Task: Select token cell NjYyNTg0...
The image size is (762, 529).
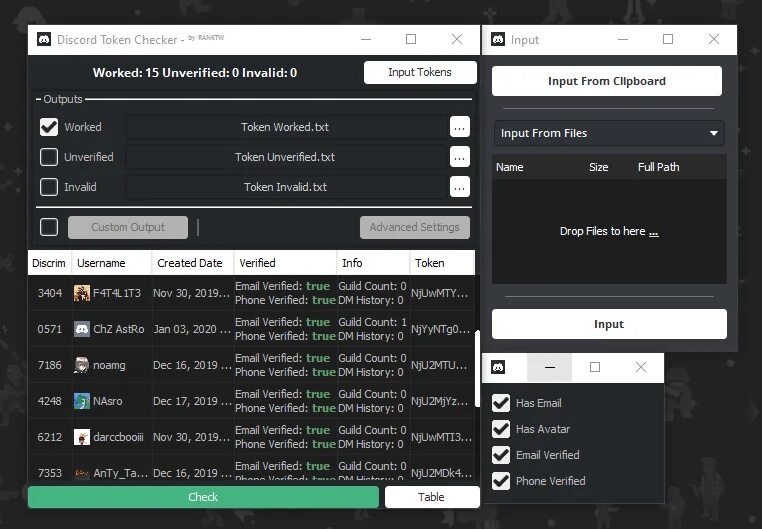Action: [x=440, y=329]
